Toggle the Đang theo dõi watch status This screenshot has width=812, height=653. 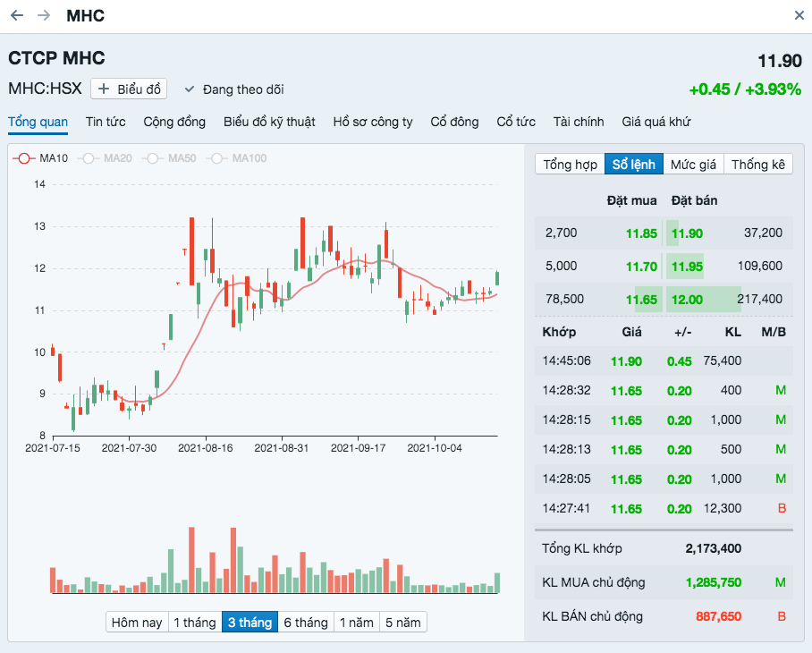tap(234, 89)
